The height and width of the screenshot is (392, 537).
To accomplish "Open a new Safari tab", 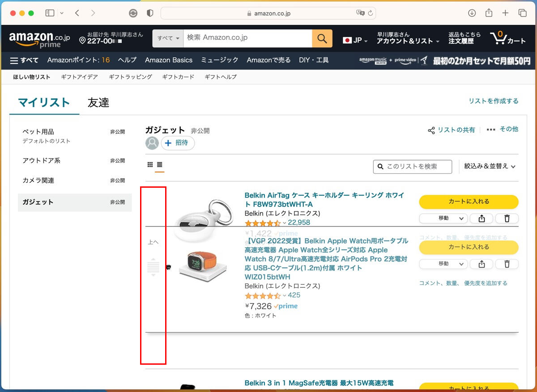I will [x=505, y=13].
